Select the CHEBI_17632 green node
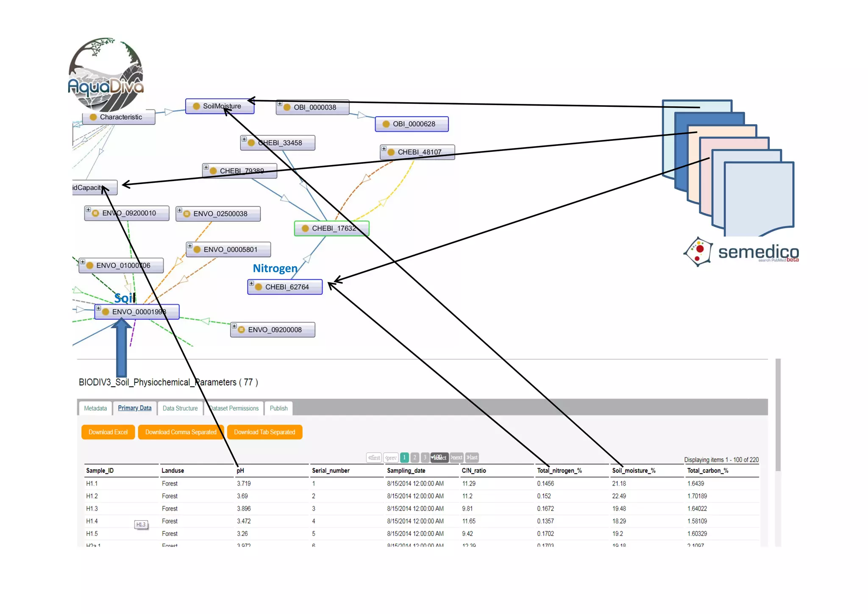Screen dimensions: 868x614 coord(331,228)
